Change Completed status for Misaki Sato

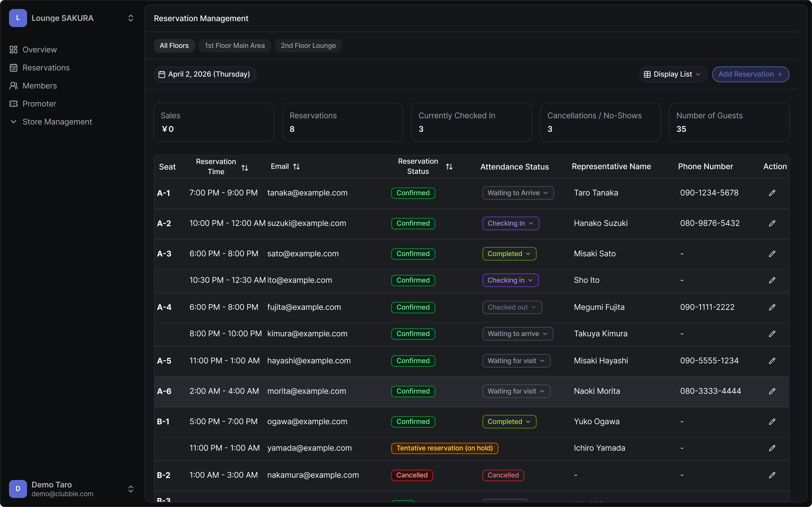point(509,254)
